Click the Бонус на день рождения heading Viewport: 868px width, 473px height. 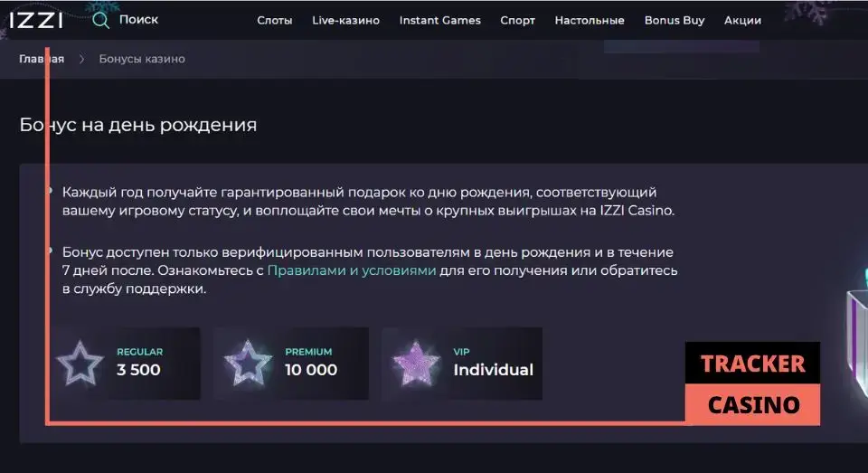point(138,125)
